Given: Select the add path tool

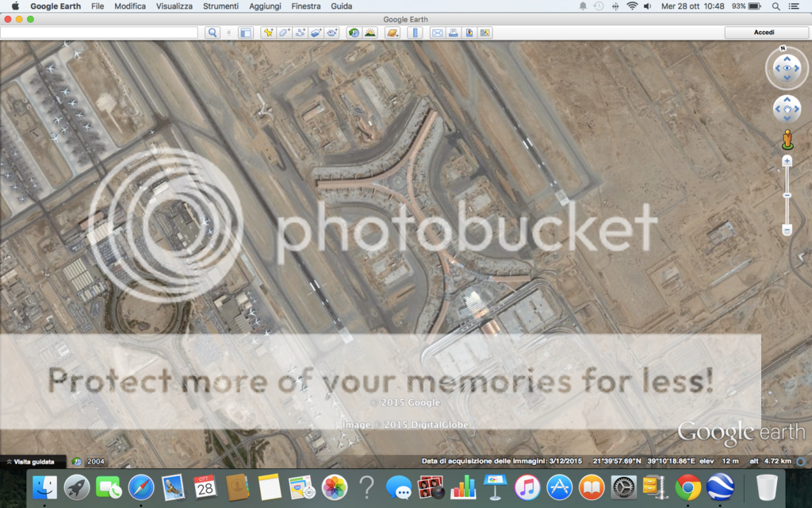Looking at the screenshot, I should [300, 33].
